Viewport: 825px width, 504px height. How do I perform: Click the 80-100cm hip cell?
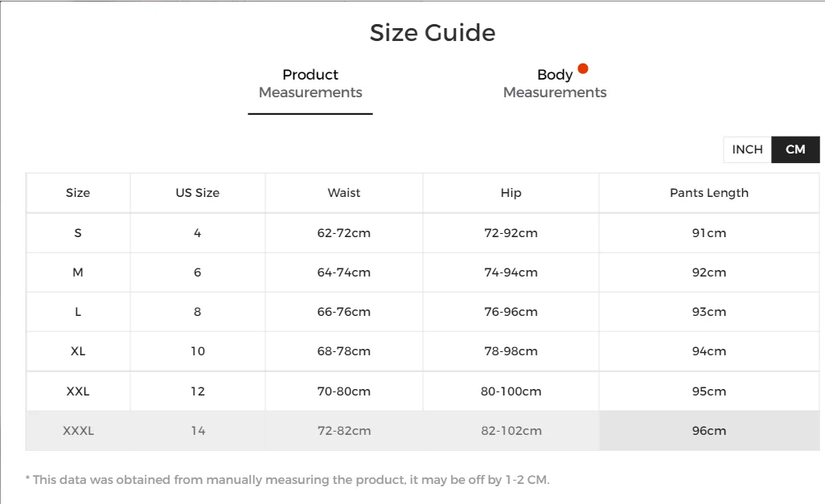pyautogui.click(x=511, y=391)
